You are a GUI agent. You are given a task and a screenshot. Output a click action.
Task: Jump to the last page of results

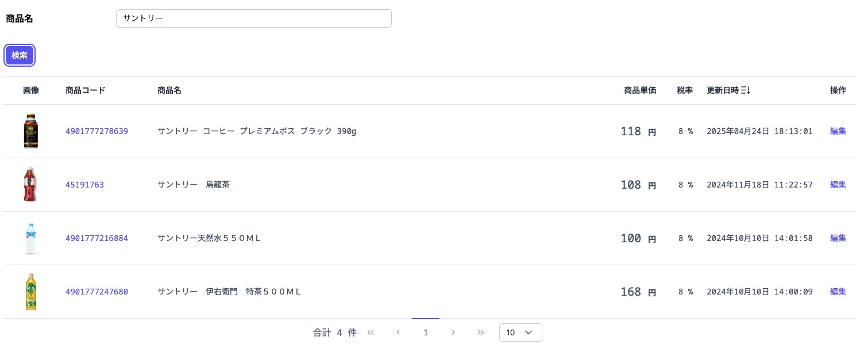[x=481, y=332]
